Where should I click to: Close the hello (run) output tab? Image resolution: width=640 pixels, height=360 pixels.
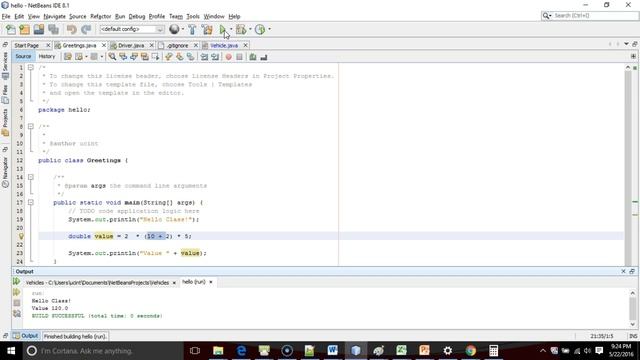click(x=211, y=282)
